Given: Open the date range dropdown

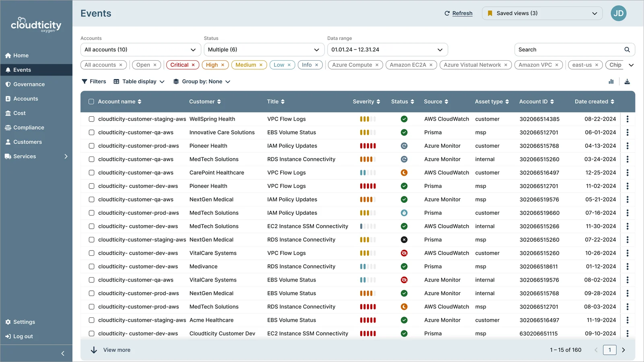Looking at the screenshot, I should coord(388,49).
